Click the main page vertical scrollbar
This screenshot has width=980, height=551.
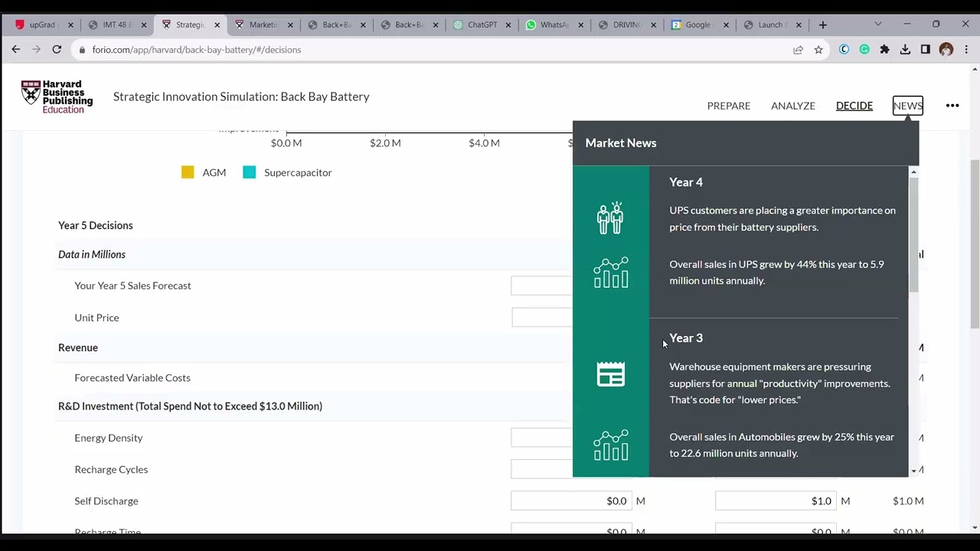[974, 245]
